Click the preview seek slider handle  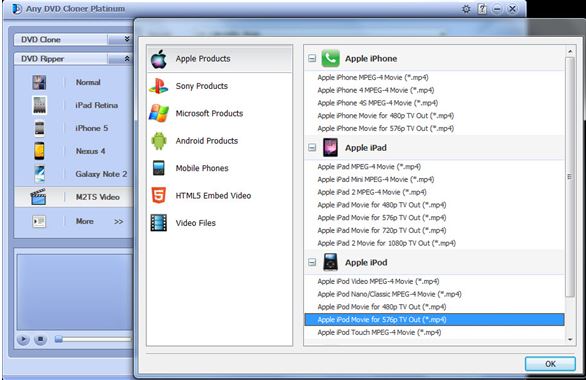point(59,339)
